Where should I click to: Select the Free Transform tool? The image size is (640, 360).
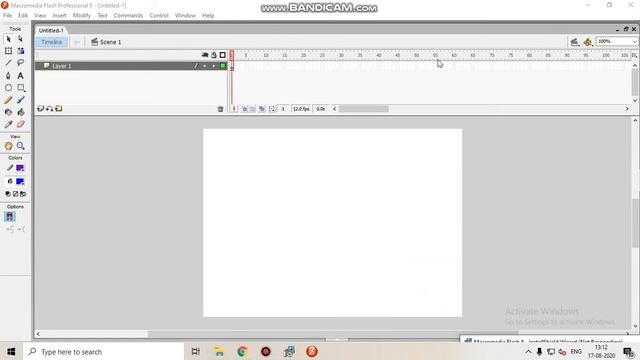(x=8, y=51)
